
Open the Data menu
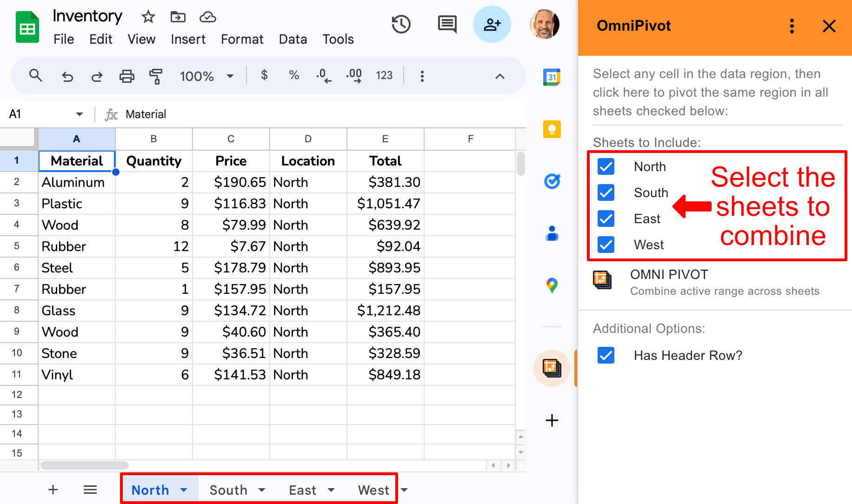point(293,40)
